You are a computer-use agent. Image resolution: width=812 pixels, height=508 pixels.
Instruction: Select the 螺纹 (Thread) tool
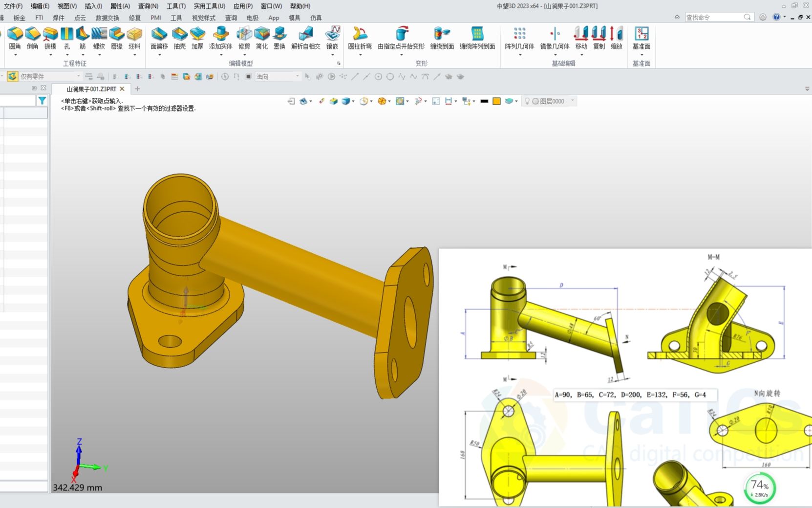pos(99,39)
